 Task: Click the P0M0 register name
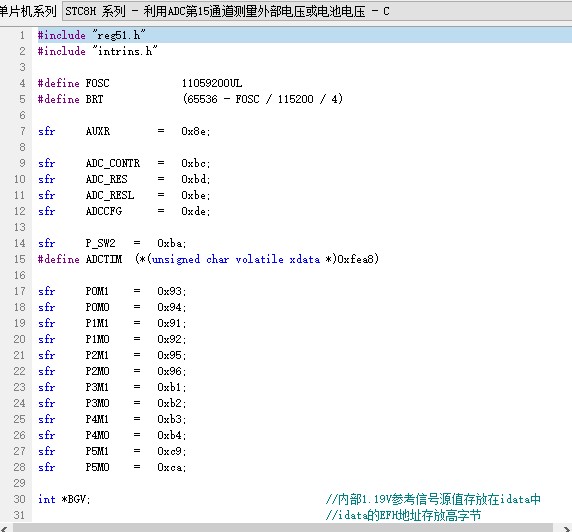point(97,308)
